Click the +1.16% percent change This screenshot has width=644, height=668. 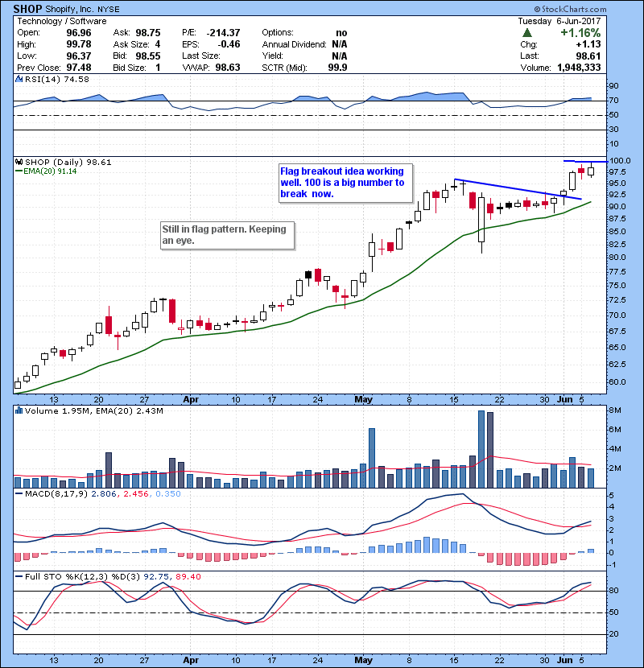point(580,33)
